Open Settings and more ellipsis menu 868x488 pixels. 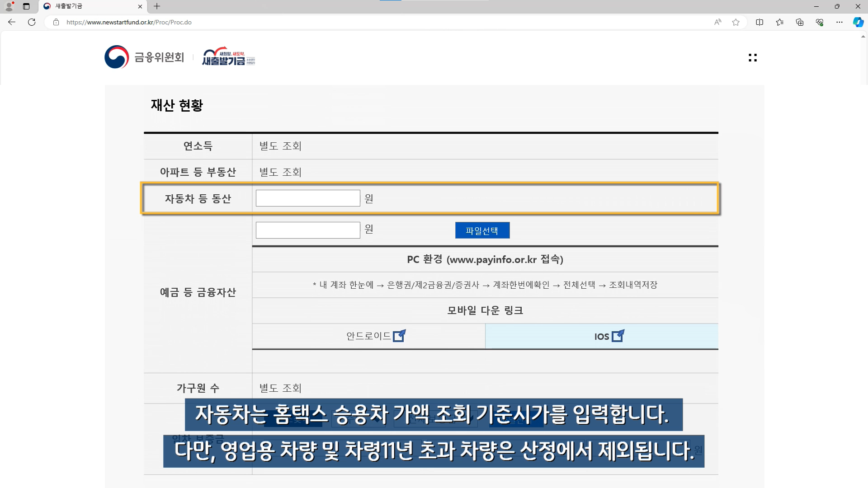840,22
